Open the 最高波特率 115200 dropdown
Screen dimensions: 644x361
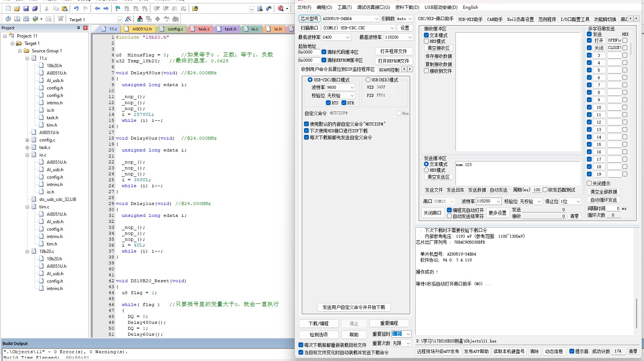[x=410, y=37]
